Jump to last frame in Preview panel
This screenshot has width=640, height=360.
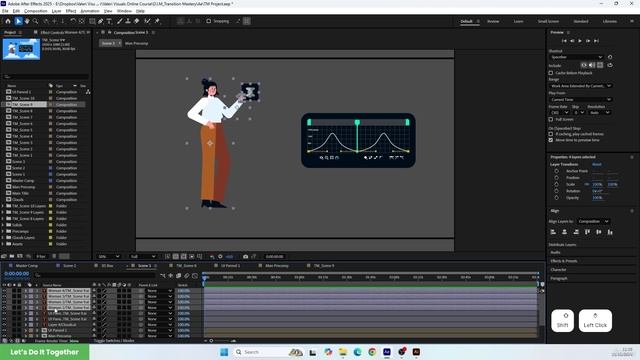click(x=596, y=41)
